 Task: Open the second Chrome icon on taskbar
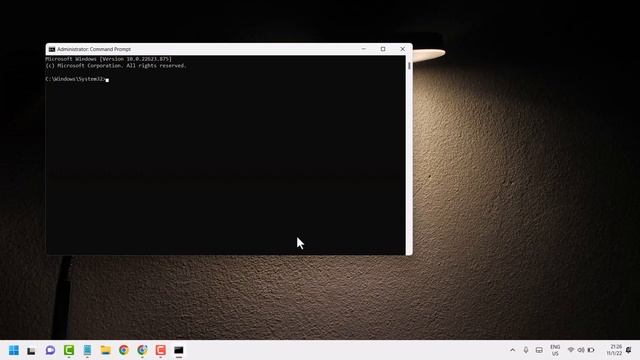[142, 350]
